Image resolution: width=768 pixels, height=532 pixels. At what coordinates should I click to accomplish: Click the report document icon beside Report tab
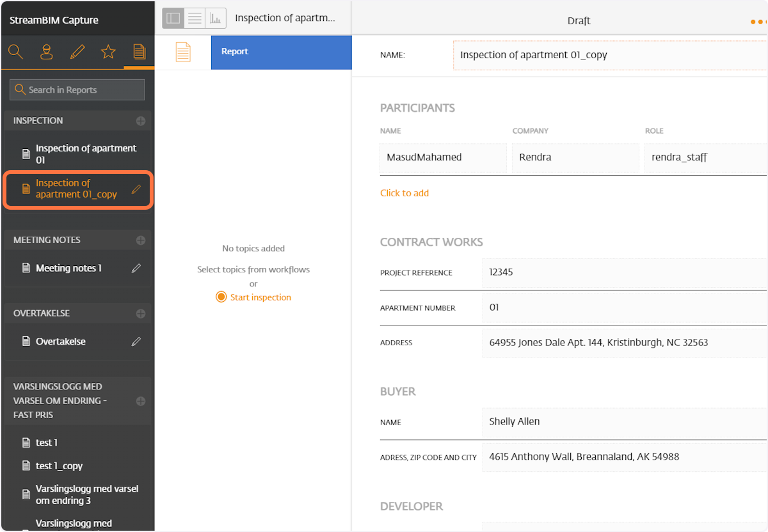183,52
